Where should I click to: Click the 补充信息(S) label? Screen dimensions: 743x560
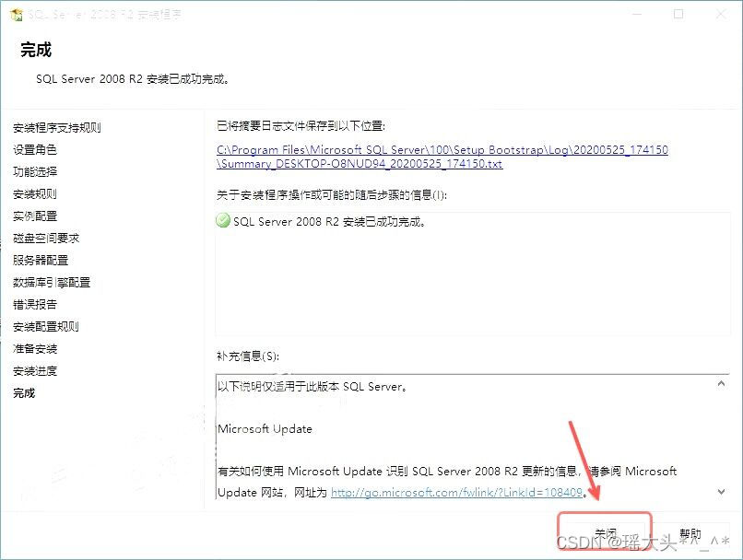coord(248,356)
